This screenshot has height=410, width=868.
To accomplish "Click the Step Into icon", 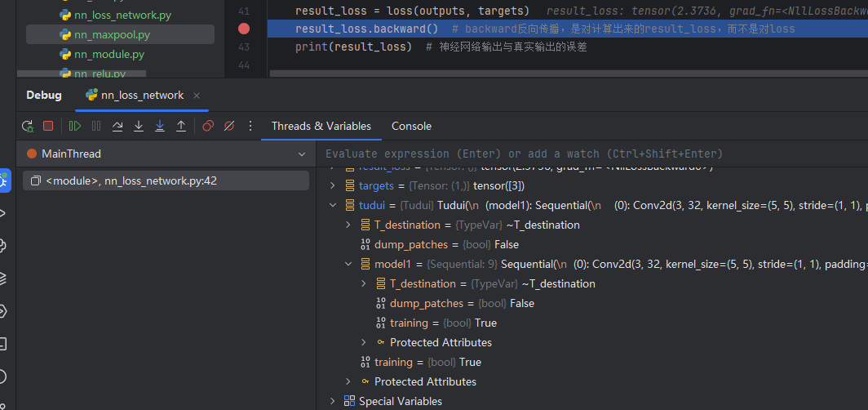I will (x=139, y=127).
